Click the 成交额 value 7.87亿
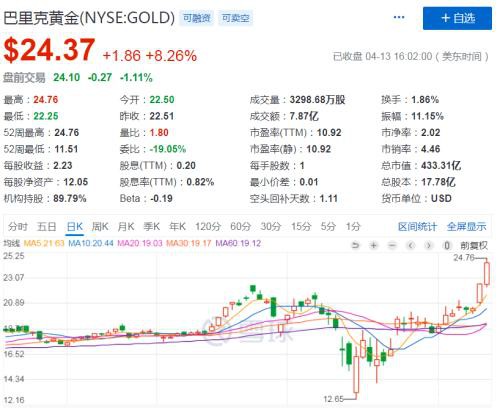The height and width of the screenshot is (408, 500). [x=304, y=116]
